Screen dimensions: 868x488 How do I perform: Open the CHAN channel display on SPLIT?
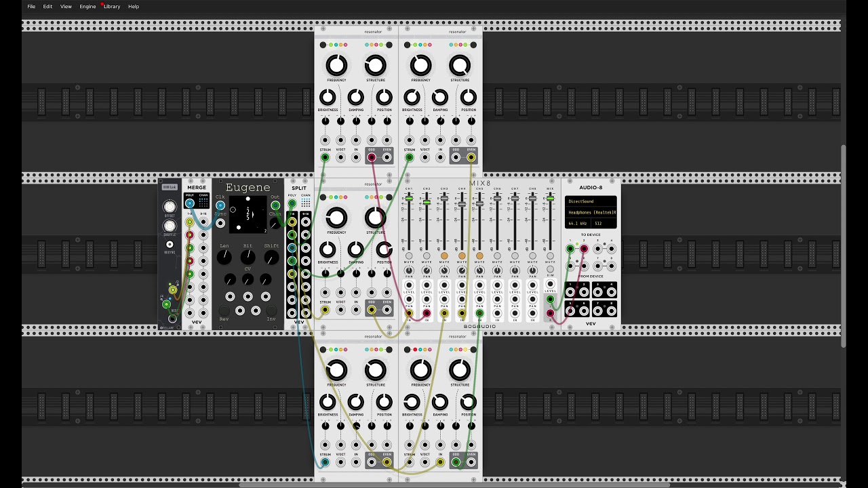[x=306, y=203]
